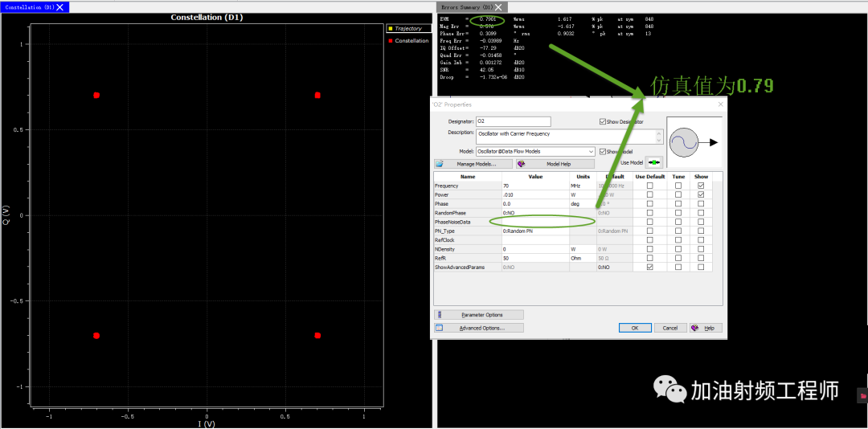This screenshot has width=868, height=429.
Task: Select the RefR value 50 cell
Action: click(x=535, y=258)
